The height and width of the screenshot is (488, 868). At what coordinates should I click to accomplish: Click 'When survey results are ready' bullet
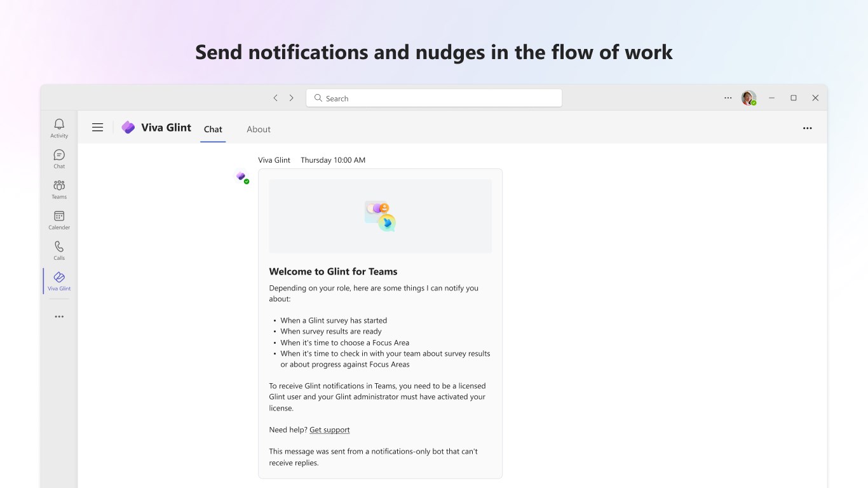pyautogui.click(x=331, y=332)
